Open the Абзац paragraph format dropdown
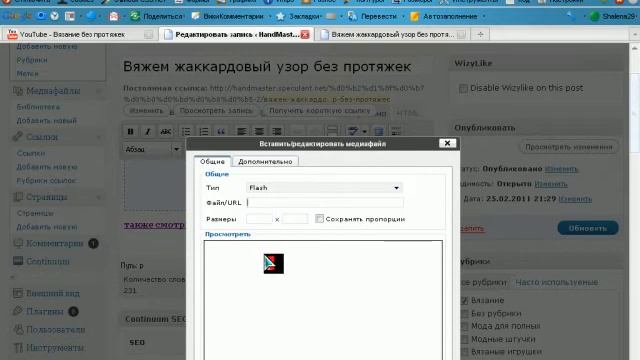This screenshot has height=360, width=640. click(152, 149)
